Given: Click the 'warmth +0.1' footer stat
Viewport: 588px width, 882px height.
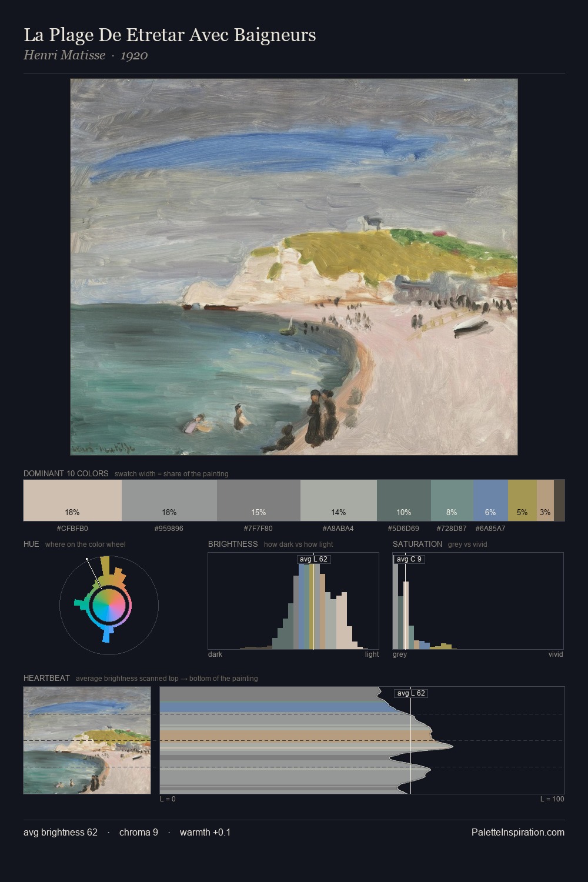Looking at the screenshot, I should click(x=205, y=832).
